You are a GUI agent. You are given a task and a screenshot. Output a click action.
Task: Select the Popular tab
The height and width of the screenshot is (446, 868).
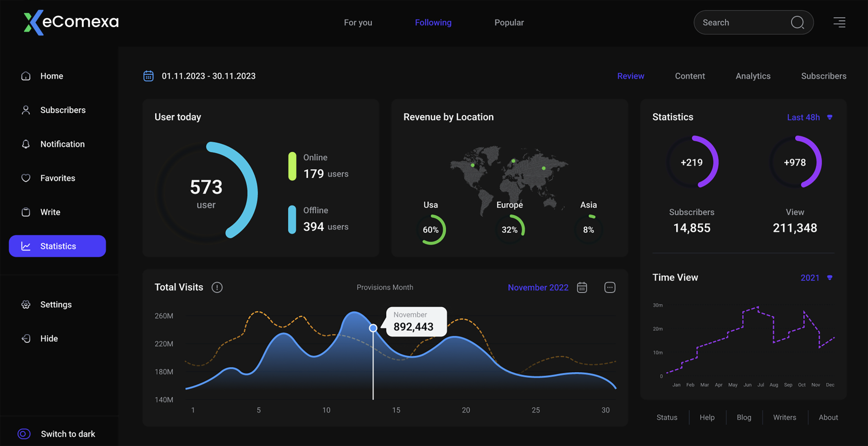tap(509, 22)
